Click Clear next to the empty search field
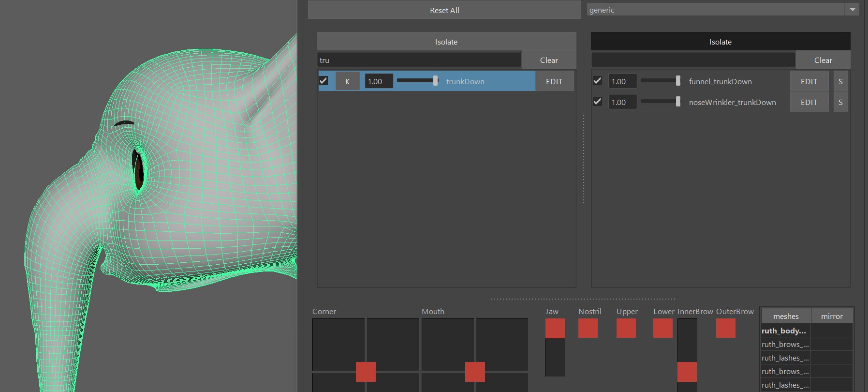The image size is (868, 392). tap(823, 60)
